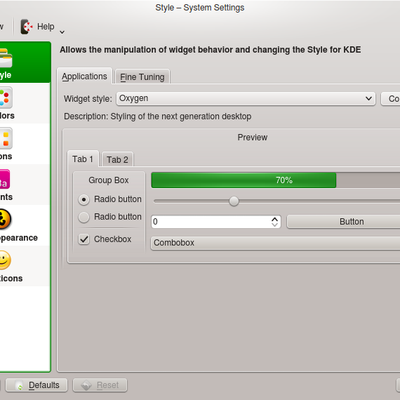Select the second Radio button in Group Box
Viewport: 400px width, 400px height.
coord(84,217)
